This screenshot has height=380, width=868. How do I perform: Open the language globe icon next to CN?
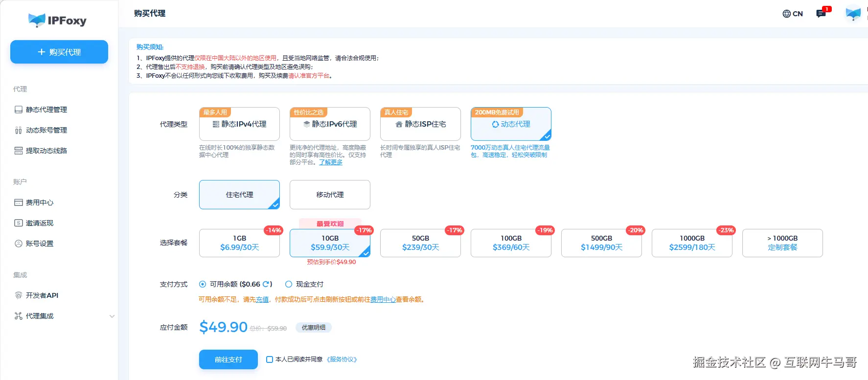[x=787, y=14]
